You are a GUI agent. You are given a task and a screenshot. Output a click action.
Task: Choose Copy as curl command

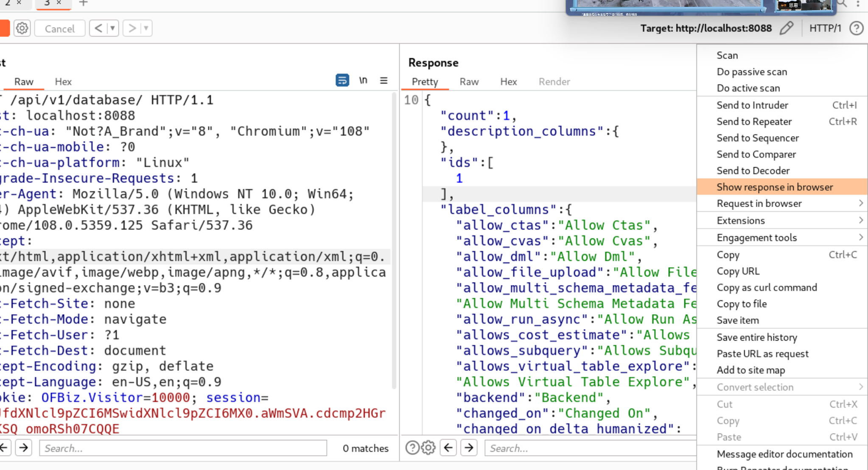(767, 288)
